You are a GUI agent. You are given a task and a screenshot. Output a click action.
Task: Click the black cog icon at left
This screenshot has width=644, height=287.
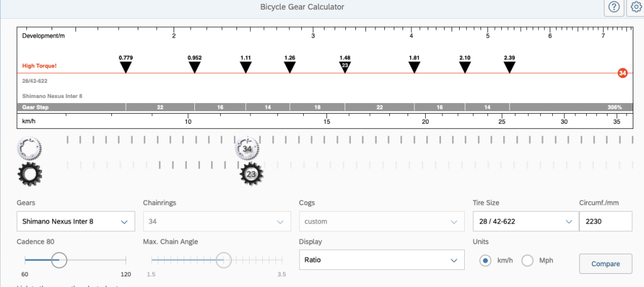click(x=29, y=173)
